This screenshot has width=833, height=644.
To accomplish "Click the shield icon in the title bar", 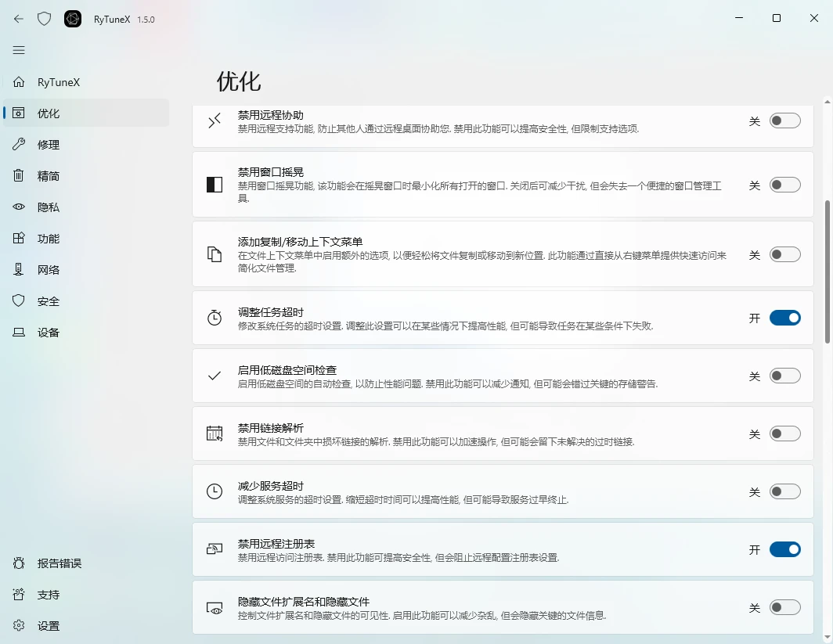I will coord(45,19).
